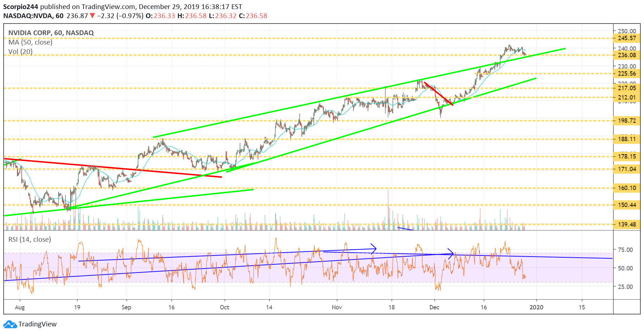Select the Vol (20) indicator label

20,52
